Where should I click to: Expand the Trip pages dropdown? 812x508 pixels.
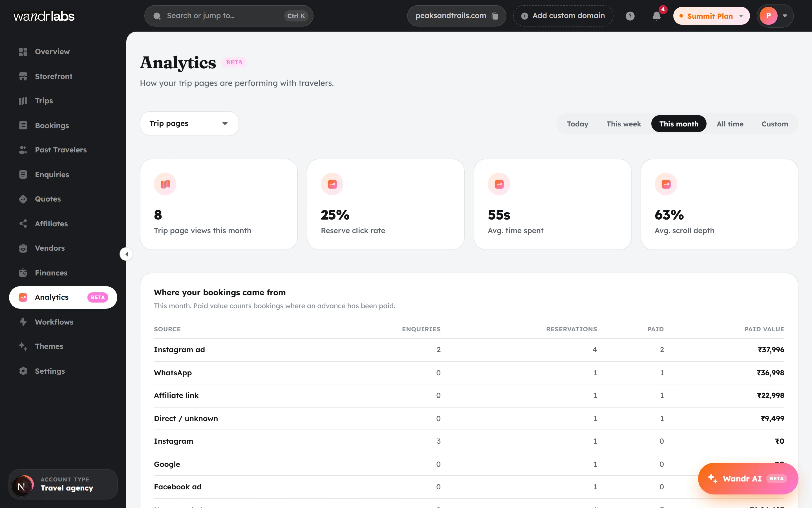pyautogui.click(x=189, y=124)
